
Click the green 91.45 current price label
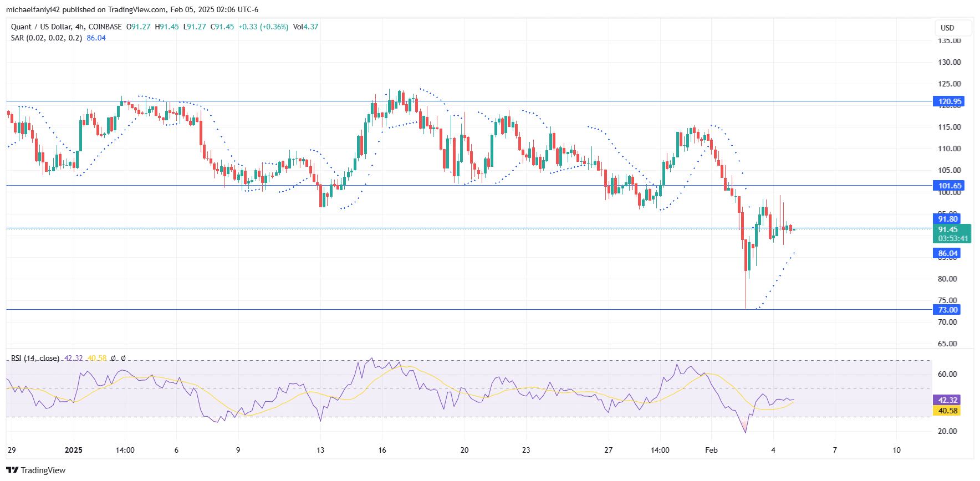coord(948,229)
